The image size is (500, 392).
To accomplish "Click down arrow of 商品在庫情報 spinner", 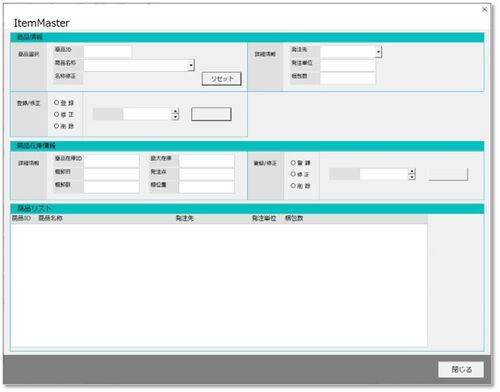I will pyautogui.click(x=412, y=177).
